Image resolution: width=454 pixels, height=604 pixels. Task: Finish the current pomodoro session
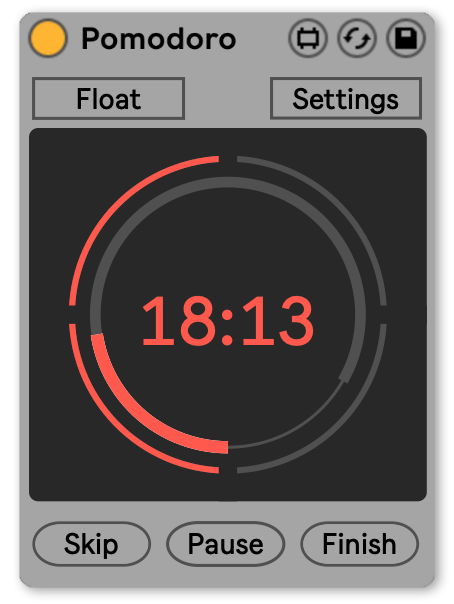click(x=359, y=544)
